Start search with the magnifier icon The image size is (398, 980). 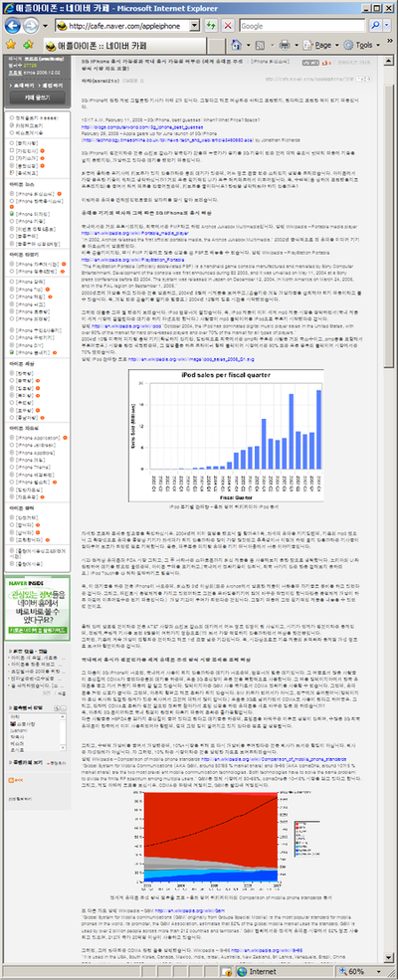375,26
